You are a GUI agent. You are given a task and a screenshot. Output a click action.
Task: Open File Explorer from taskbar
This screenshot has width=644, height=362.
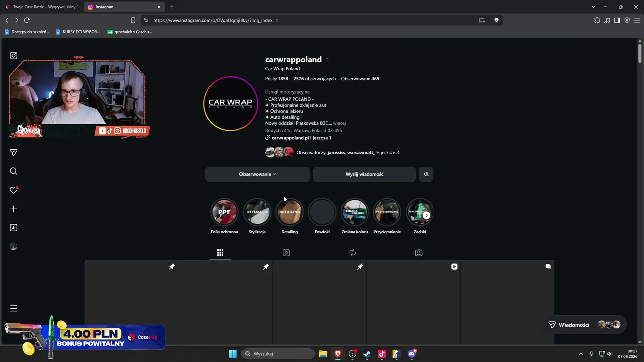coord(323,354)
